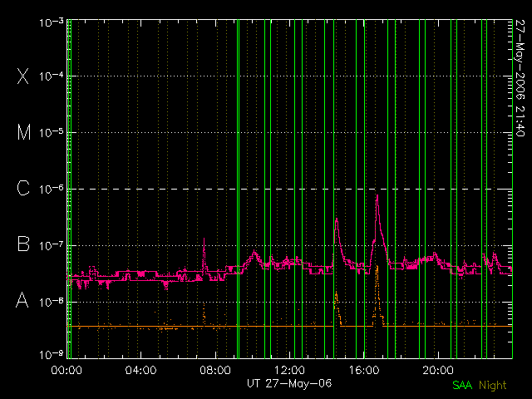Click the Night legend label

click(493, 386)
